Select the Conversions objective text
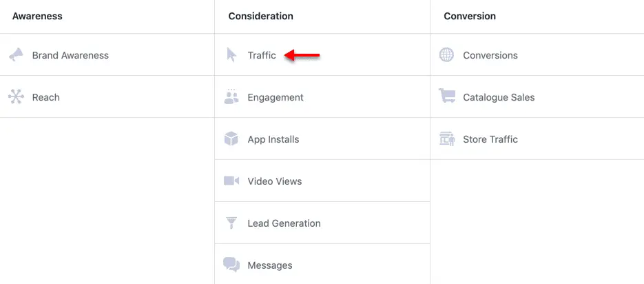 490,55
